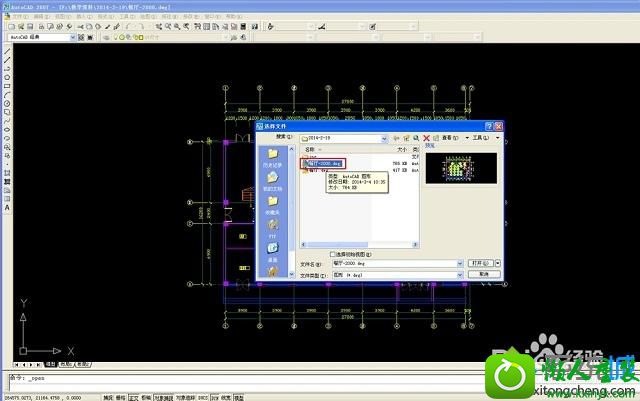Open the QuickCalc calculator icon
This screenshot has height=401, width=640.
tap(243, 27)
